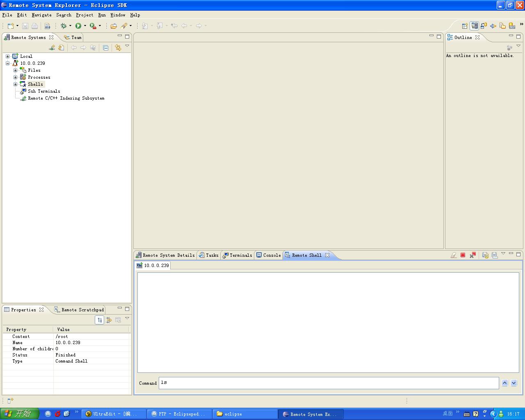
Task: Open the Remote System Details tab
Action: pyautogui.click(x=165, y=255)
